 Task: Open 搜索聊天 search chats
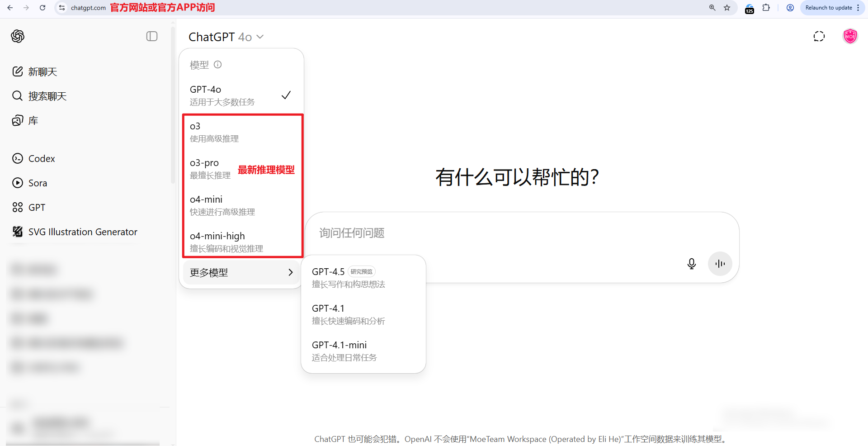pyautogui.click(x=47, y=96)
